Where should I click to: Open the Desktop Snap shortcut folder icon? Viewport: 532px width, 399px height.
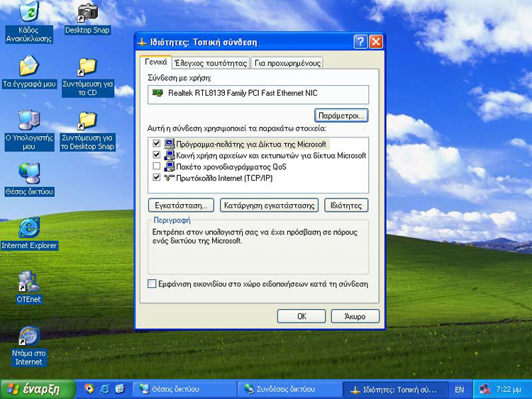point(87,120)
